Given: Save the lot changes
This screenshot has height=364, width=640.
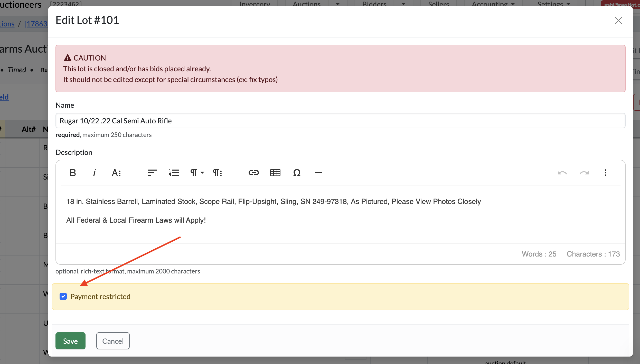Looking at the screenshot, I should pyautogui.click(x=70, y=341).
